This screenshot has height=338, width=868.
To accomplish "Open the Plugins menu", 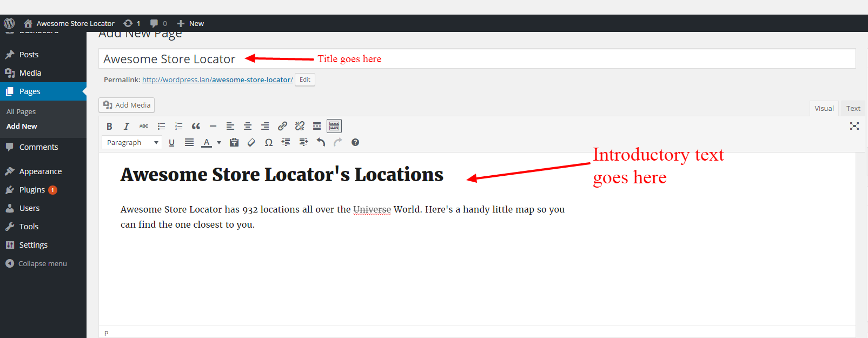I will point(43,190).
